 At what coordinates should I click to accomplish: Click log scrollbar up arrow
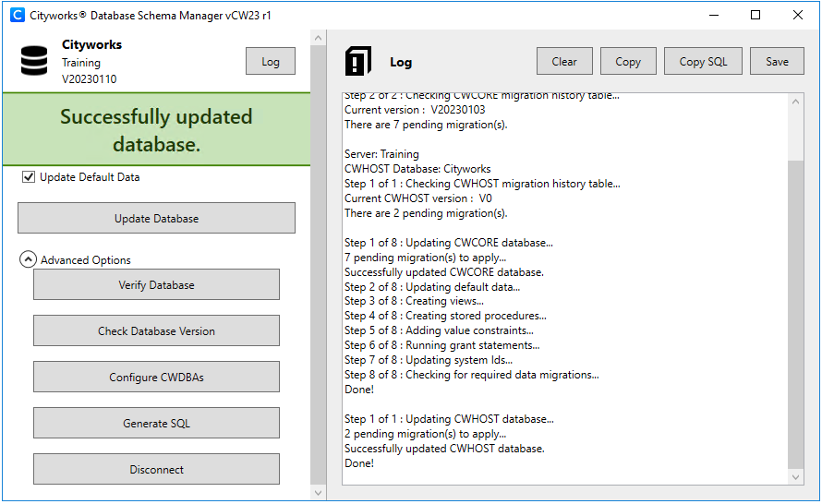click(x=796, y=101)
